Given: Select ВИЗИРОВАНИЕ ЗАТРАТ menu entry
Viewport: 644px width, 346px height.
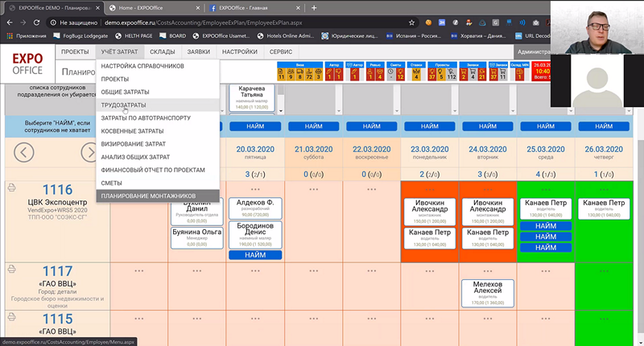Looking at the screenshot, I should (x=158, y=144).
